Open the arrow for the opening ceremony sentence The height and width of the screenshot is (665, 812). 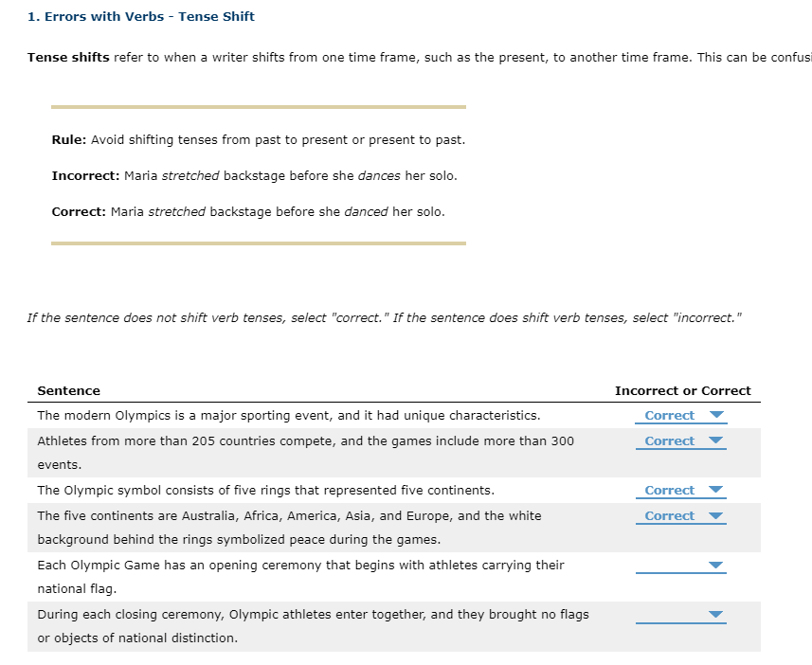coord(717,565)
